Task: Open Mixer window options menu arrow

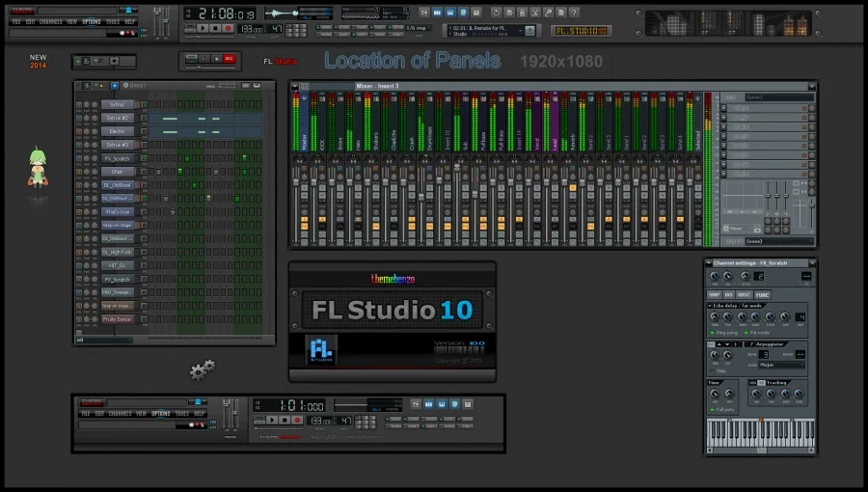Action: (294, 86)
